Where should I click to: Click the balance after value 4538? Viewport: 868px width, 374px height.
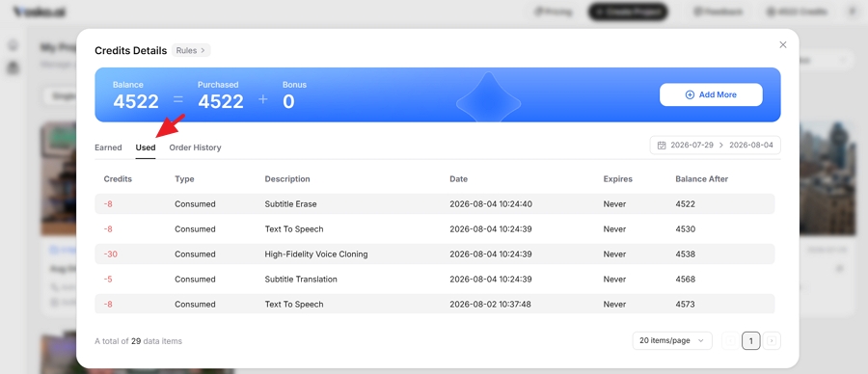click(x=686, y=254)
